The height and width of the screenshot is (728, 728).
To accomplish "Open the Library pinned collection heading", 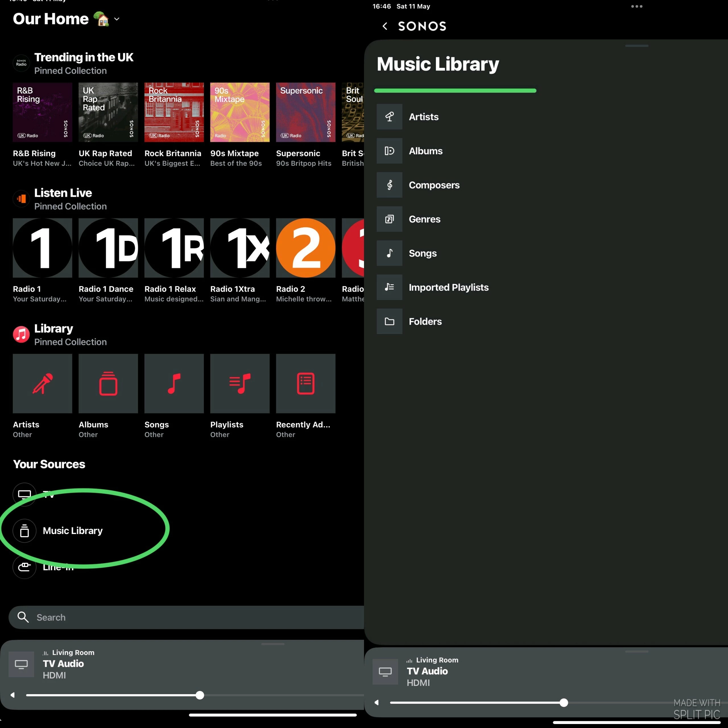I will [53, 328].
